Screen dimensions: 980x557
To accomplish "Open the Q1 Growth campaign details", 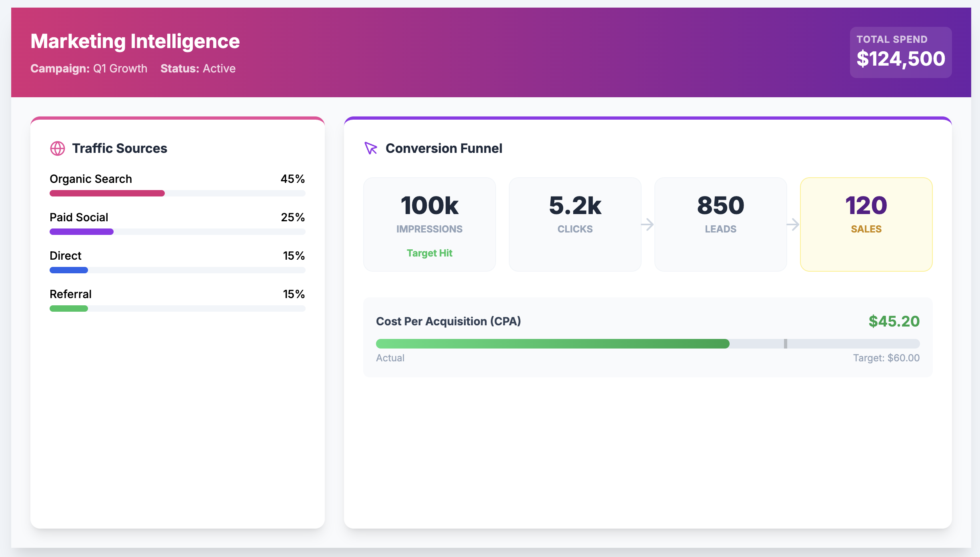I will point(119,68).
